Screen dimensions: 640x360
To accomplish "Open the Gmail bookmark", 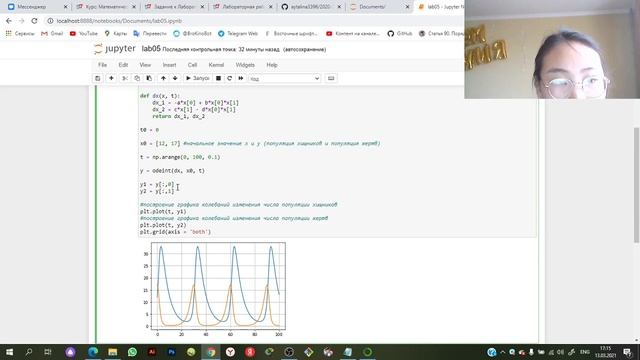I will click(x=52, y=33).
